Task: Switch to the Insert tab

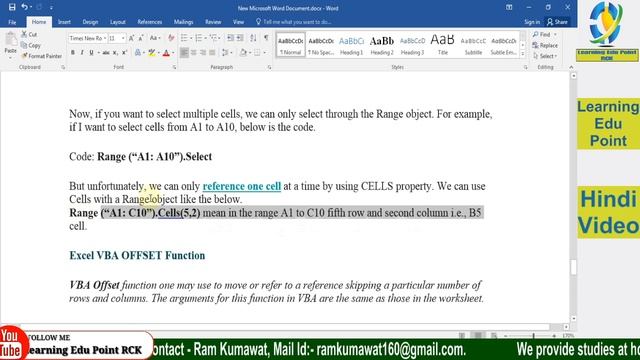Action: click(x=64, y=22)
